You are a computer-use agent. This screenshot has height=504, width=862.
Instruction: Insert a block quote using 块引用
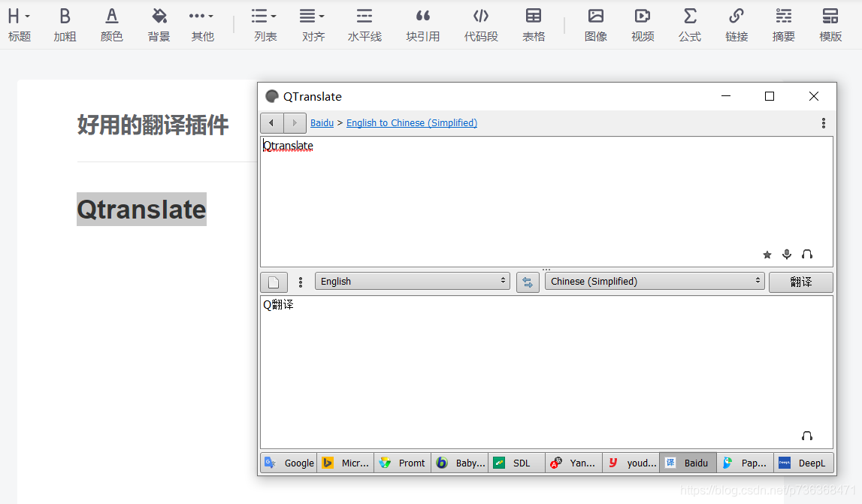(422, 23)
